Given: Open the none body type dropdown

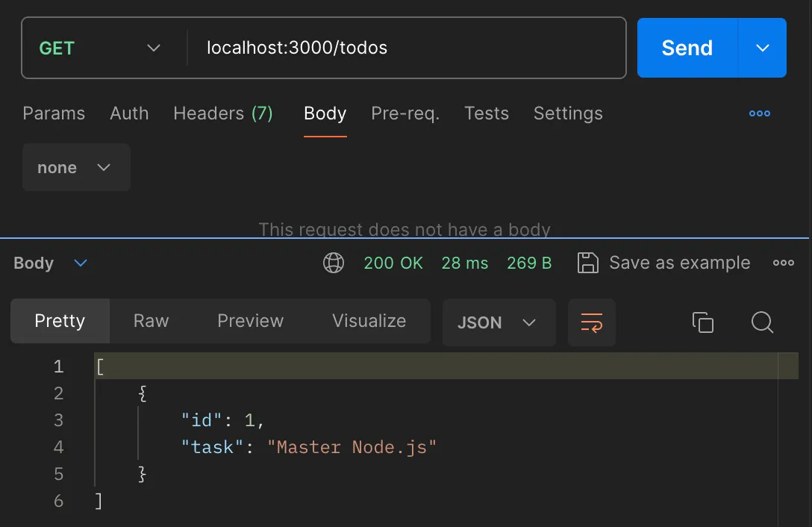Looking at the screenshot, I should pos(76,167).
